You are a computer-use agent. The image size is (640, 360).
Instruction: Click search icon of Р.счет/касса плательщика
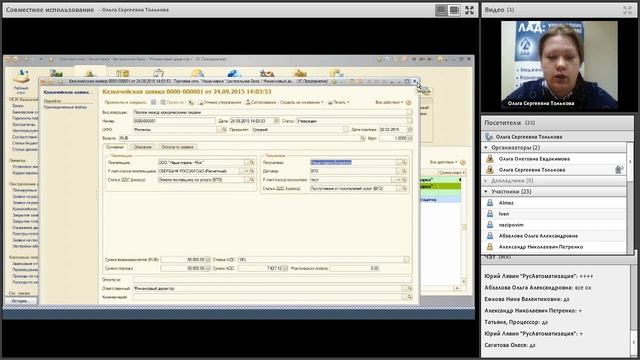tap(251, 171)
